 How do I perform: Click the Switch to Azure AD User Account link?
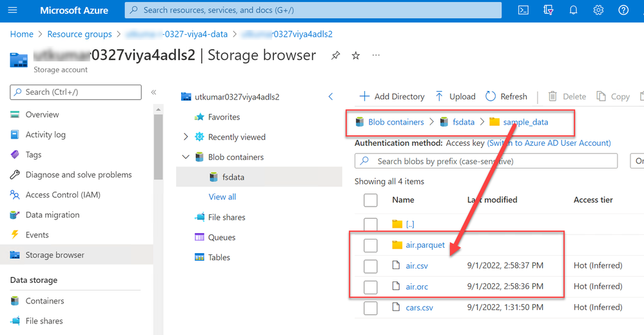(549, 143)
